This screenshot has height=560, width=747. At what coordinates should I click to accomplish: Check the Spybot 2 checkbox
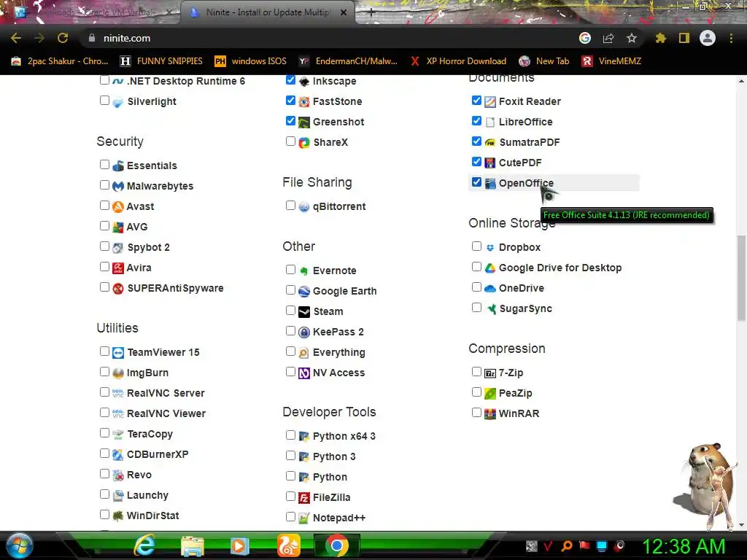tap(104, 246)
